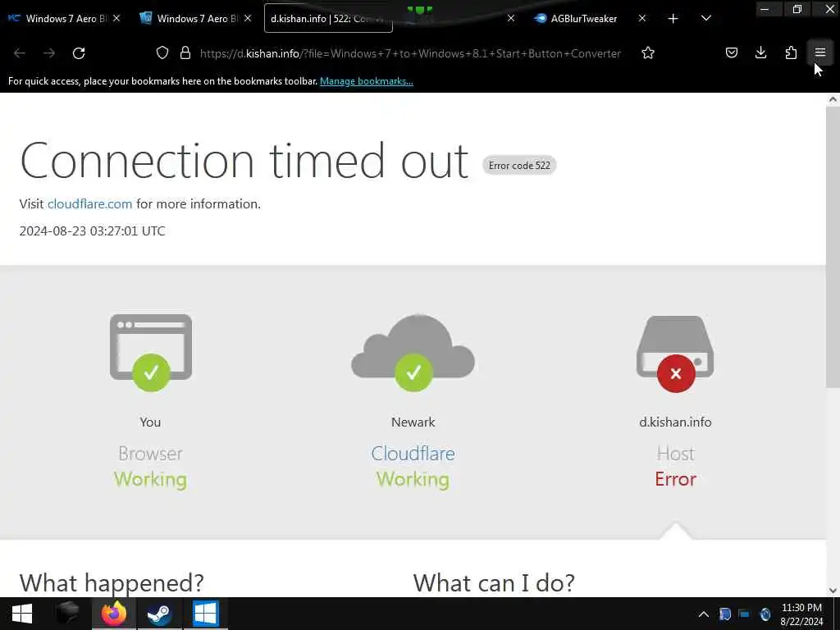Click the scrollbar up arrow
This screenshot has height=630, width=840.
(x=833, y=99)
